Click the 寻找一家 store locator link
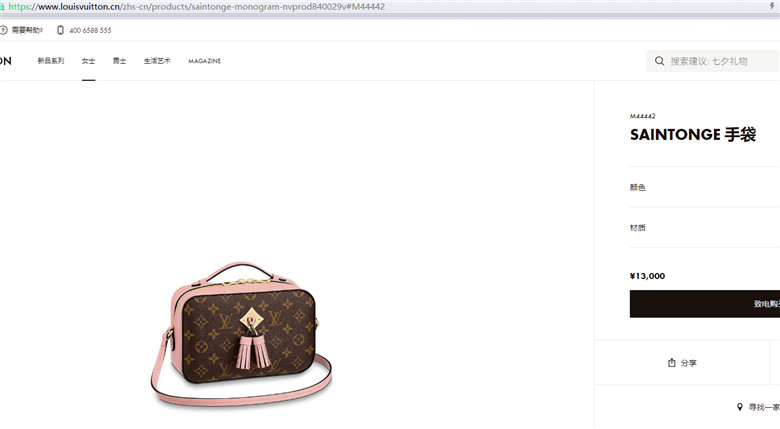 click(765, 407)
